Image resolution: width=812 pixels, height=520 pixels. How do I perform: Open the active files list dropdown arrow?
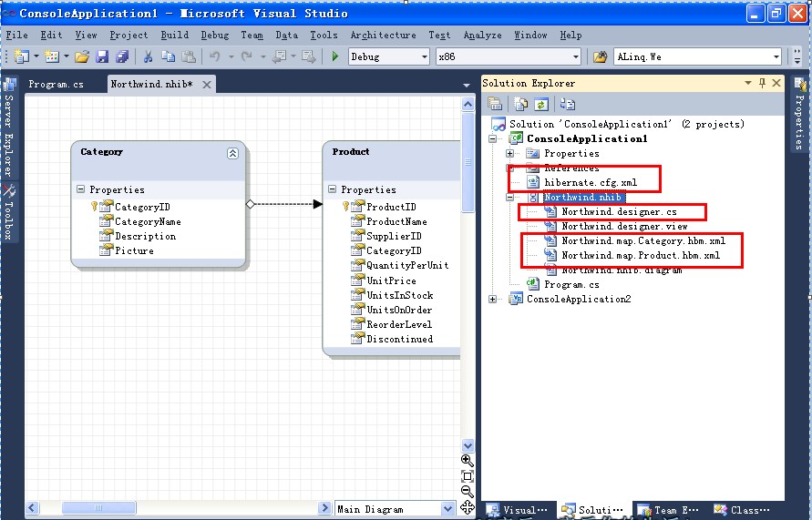click(466, 85)
